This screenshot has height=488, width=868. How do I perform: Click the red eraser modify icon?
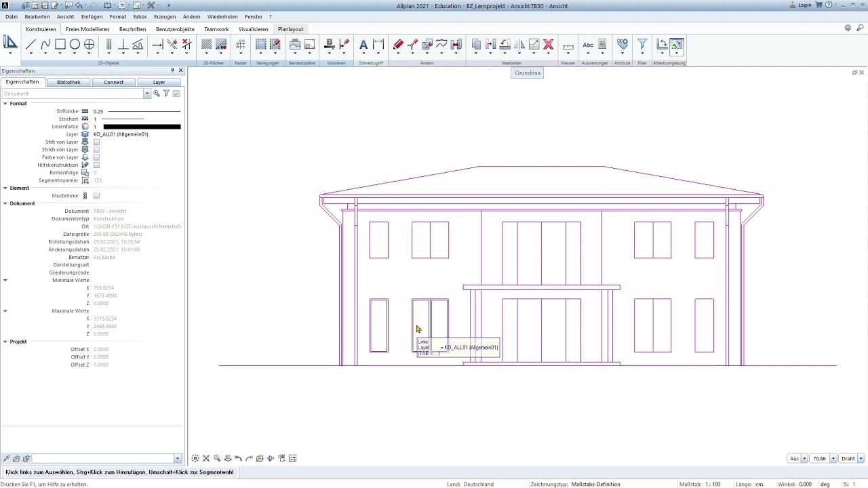(398, 45)
